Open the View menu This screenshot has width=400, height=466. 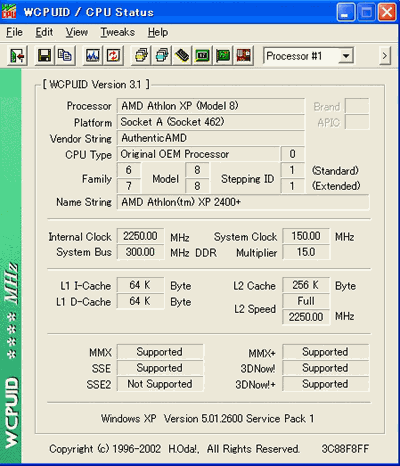[77, 32]
